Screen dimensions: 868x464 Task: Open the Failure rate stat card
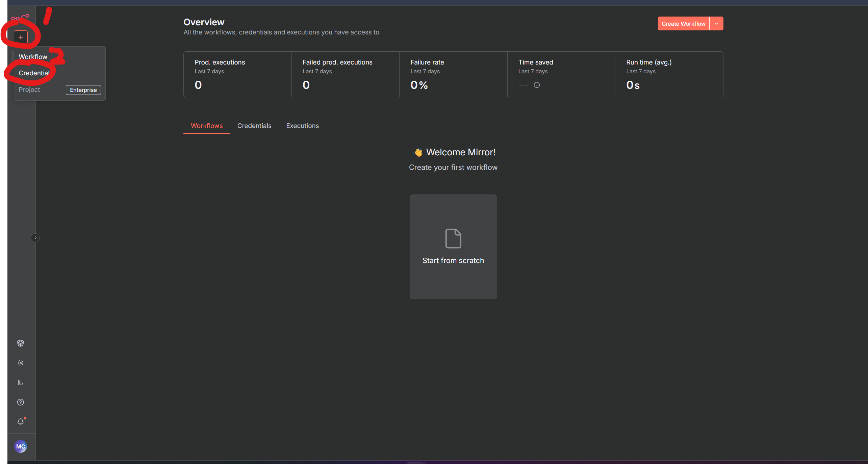click(x=453, y=74)
